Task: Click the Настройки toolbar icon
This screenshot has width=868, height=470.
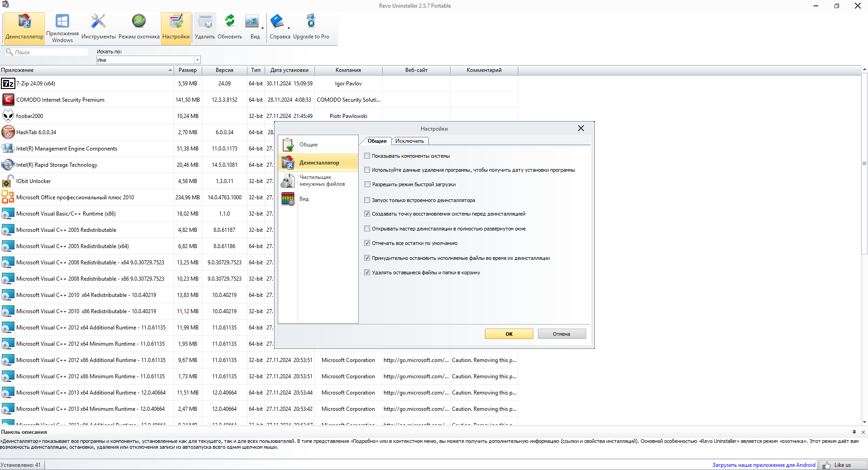Action: point(176,28)
